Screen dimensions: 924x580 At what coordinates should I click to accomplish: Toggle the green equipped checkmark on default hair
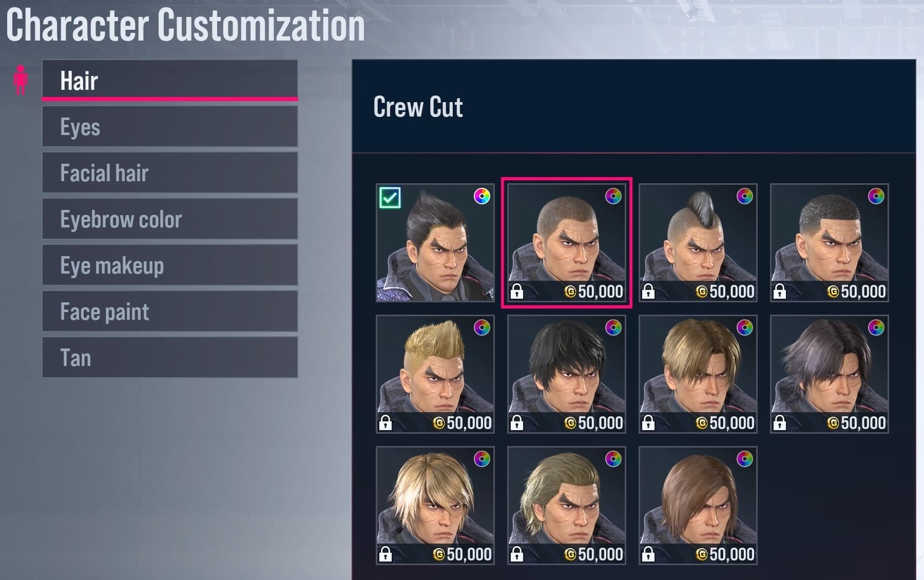tap(390, 198)
